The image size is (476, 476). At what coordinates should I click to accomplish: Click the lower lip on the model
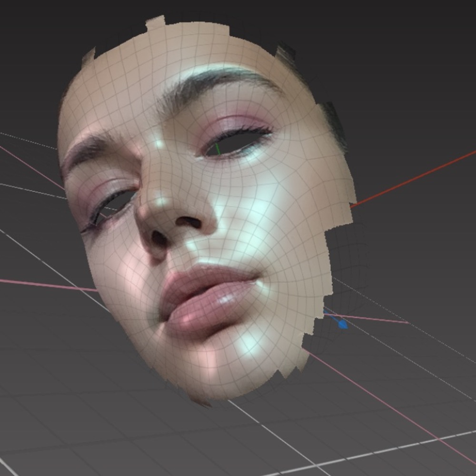click(x=209, y=308)
